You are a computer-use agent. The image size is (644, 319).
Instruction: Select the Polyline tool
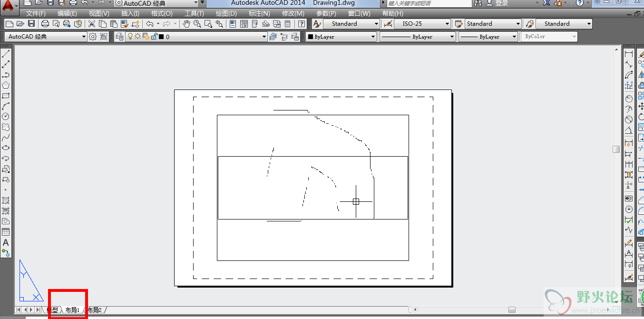[6, 75]
